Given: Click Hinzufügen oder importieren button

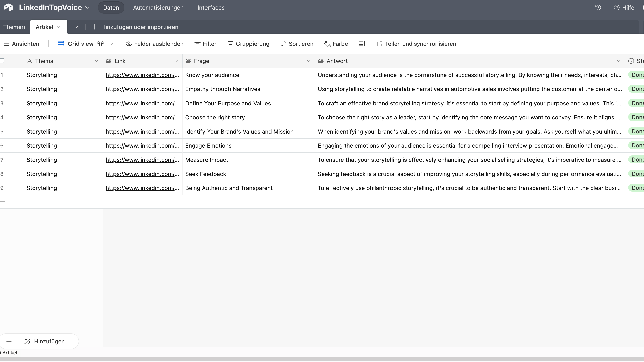Looking at the screenshot, I should [x=135, y=27].
